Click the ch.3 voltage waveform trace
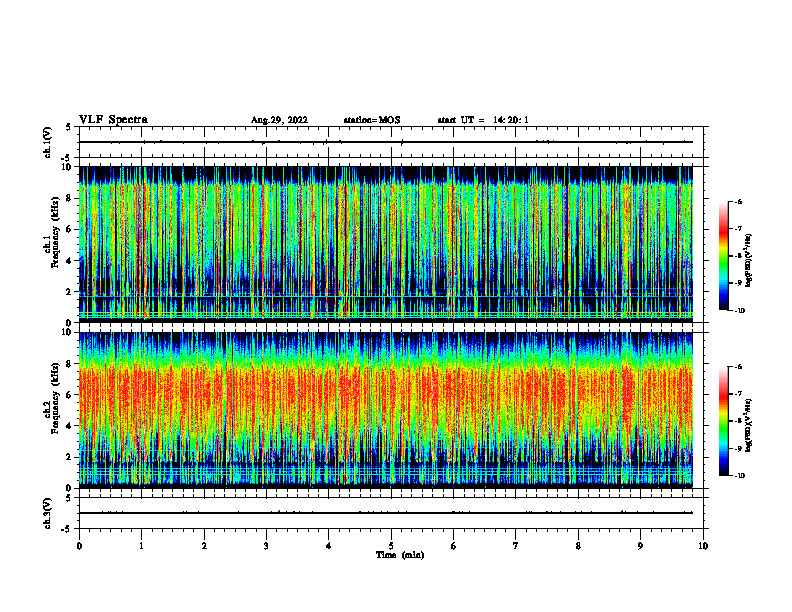The width and height of the screenshot is (792, 612). pos(386,513)
